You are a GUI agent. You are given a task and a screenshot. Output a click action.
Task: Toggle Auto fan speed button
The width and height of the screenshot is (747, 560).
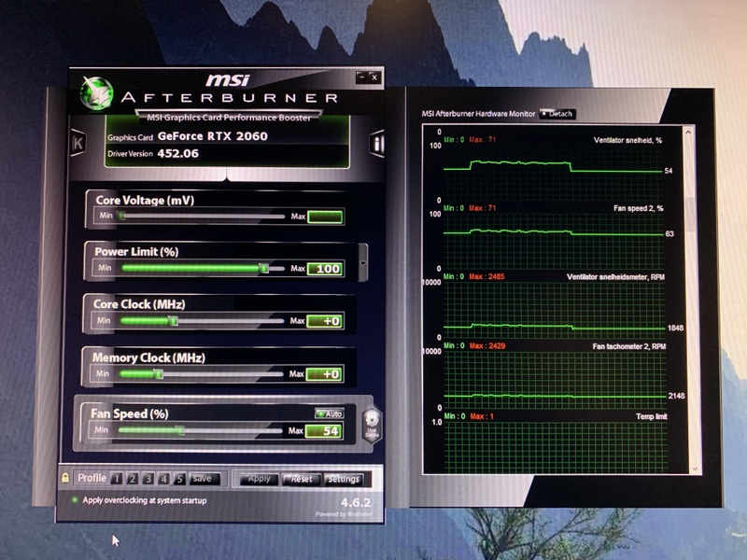pos(330,413)
